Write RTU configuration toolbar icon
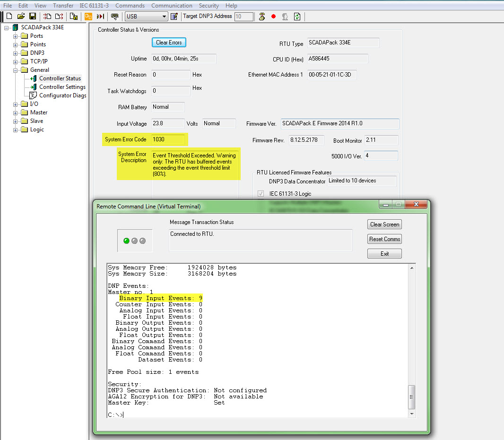 [x=59, y=17]
